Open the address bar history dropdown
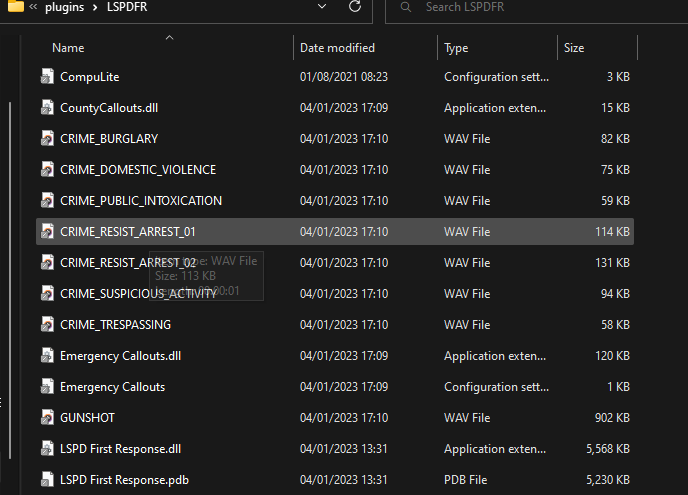This screenshot has width=688, height=495. [320, 7]
